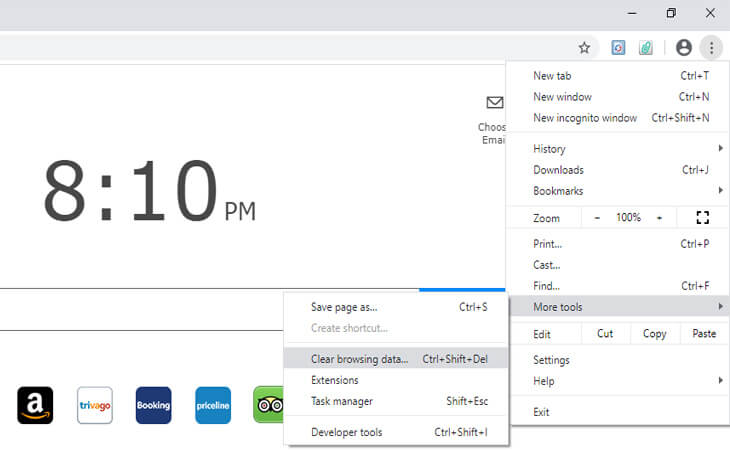The image size is (730, 450).
Task: Click the blue extension icon in toolbar
Action: pos(618,48)
